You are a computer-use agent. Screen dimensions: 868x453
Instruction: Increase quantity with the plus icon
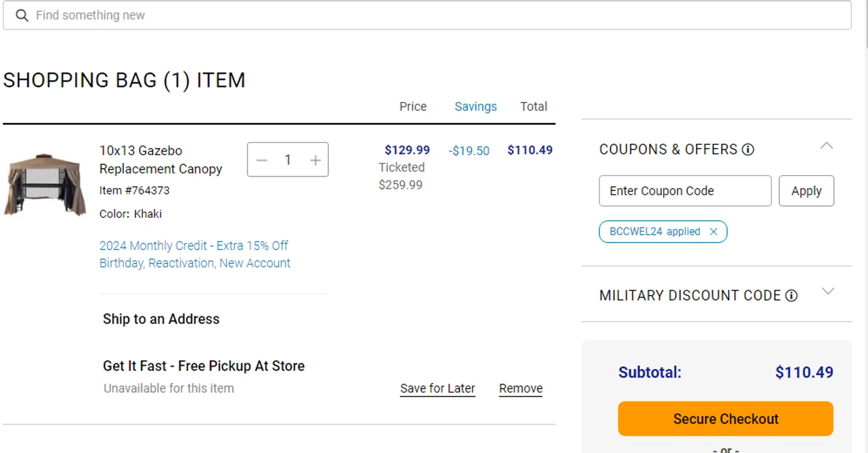(x=315, y=160)
